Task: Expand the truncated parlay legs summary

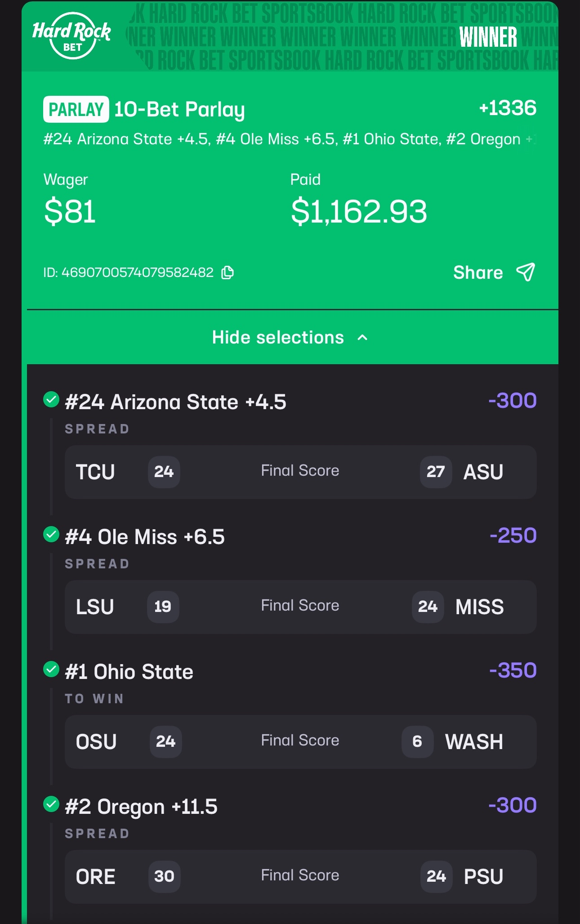Action: coord(531,139)
